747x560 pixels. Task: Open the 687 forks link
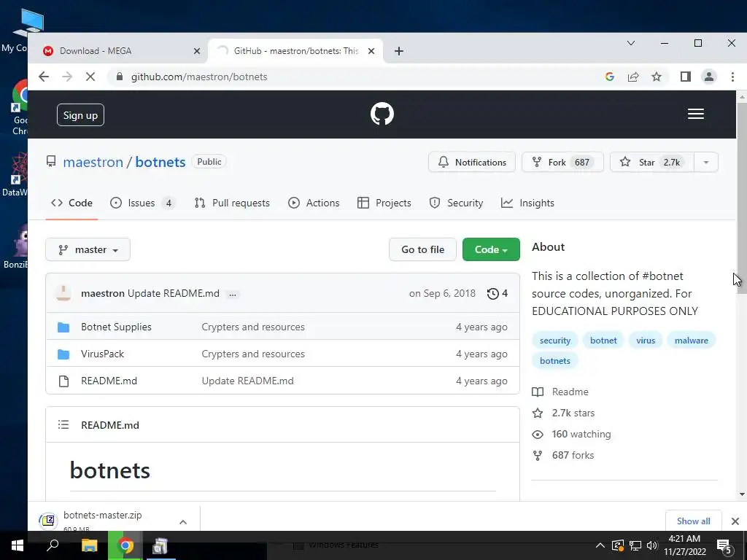573,455
